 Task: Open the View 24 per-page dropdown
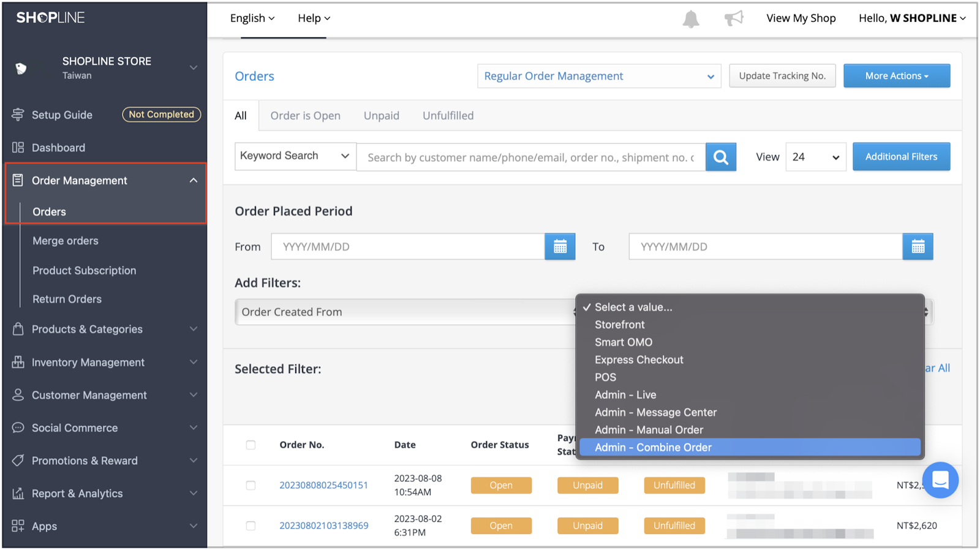click(x=815, y=157)
